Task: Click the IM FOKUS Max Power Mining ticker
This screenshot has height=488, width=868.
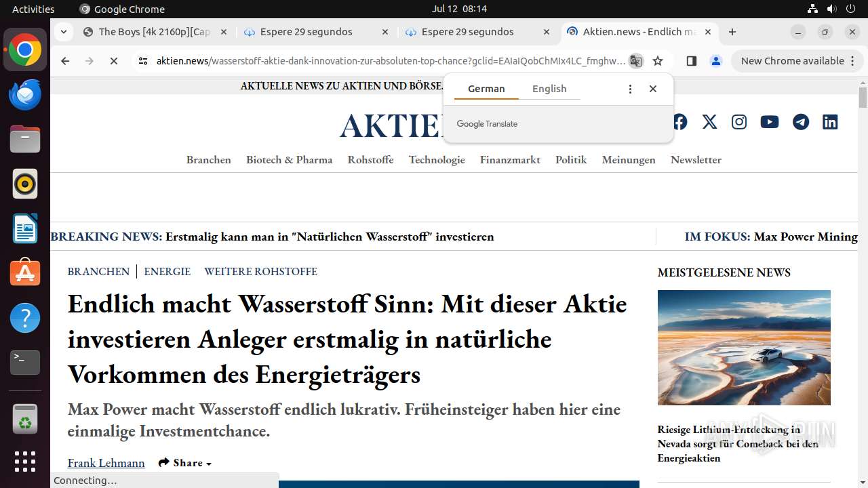Action: (771, 237)
